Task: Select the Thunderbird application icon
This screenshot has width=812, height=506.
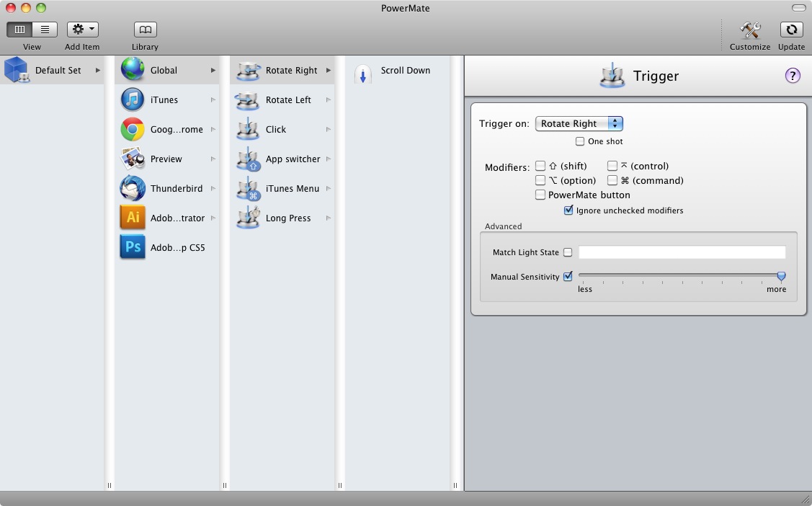Action: pos(133,188)
